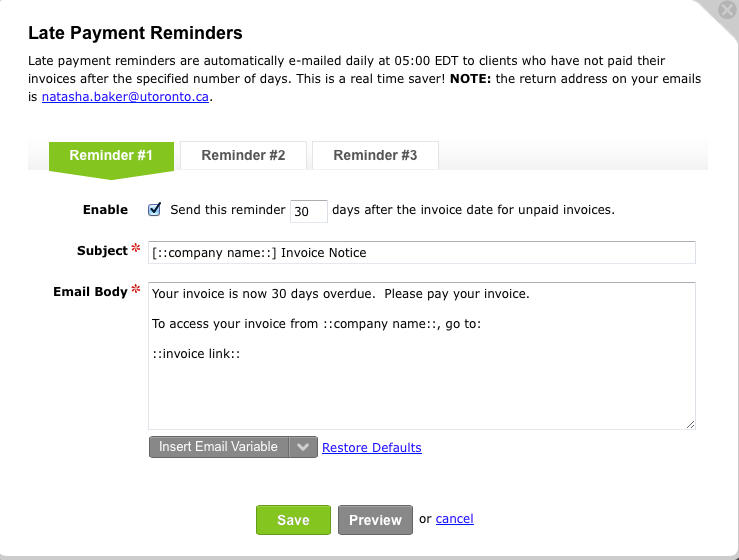This screenshot has width=739, height=560.
Task: Click the red asterisk beside Subject
Action: click(136, 248)
